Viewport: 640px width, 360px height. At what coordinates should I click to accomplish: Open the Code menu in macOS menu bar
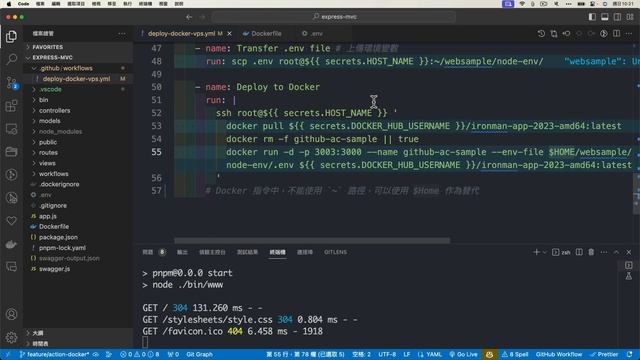pyautogui.click(x=23, y=4)
